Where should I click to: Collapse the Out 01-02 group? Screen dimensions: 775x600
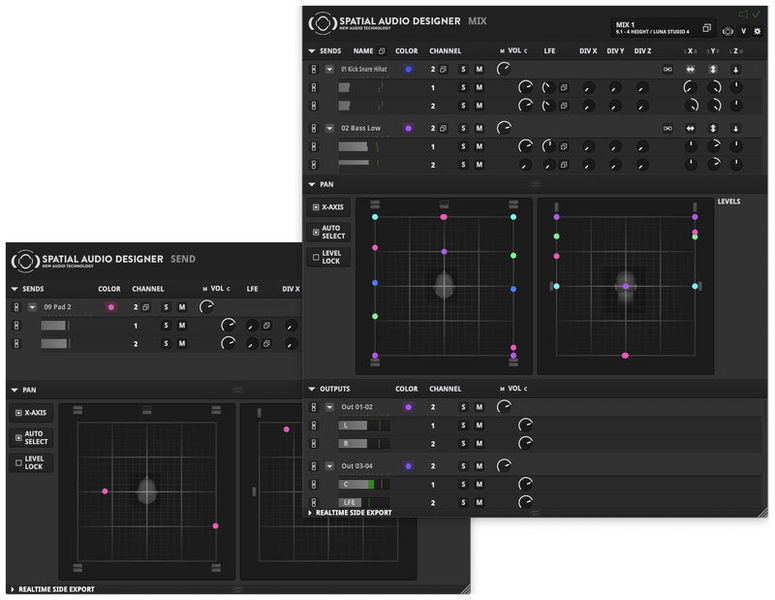point(329,407)
